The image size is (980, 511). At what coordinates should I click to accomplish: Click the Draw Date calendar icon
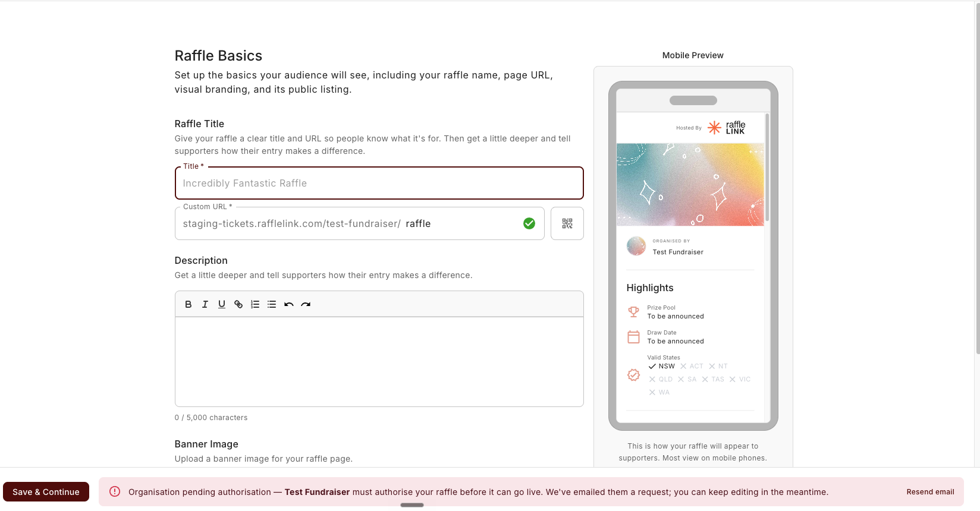pos(634,337)
